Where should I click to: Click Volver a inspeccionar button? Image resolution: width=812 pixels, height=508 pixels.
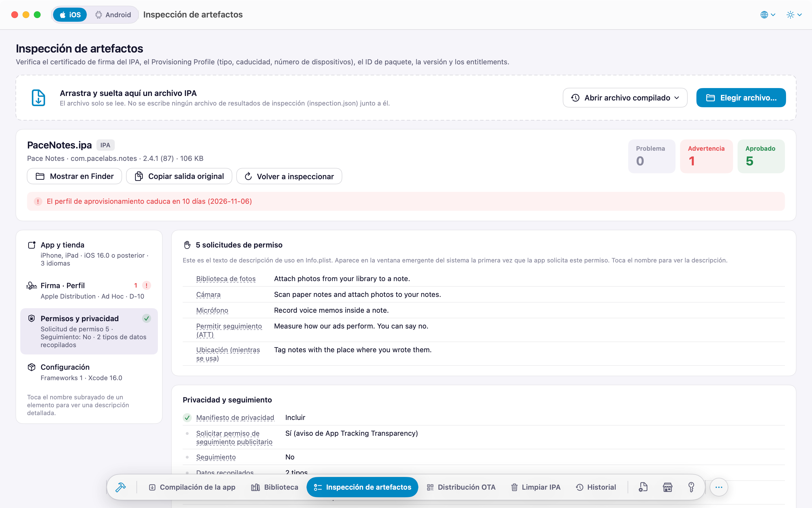[289, 176]
